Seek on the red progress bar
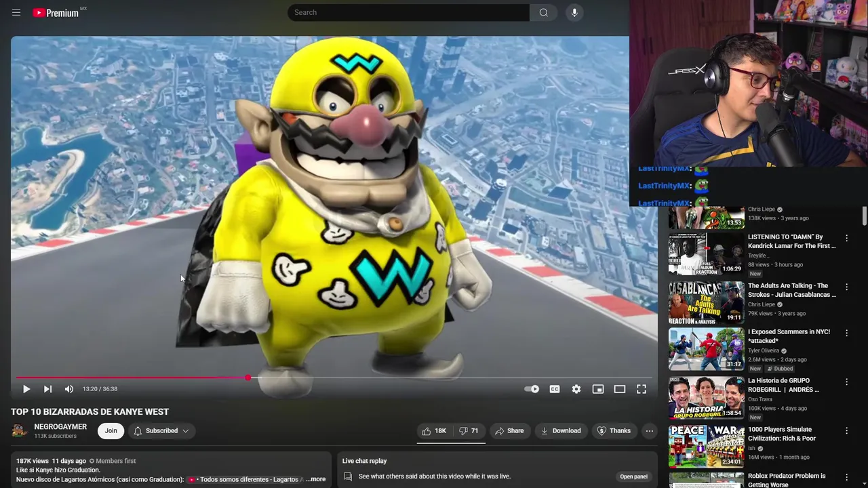Viewport: 868px width, 488px height. (334, 378)
